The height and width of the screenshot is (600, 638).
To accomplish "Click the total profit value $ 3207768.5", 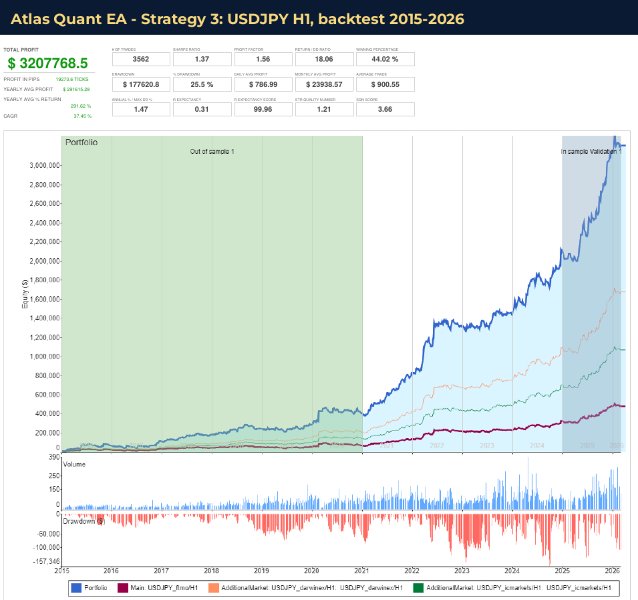I will 48,63.
